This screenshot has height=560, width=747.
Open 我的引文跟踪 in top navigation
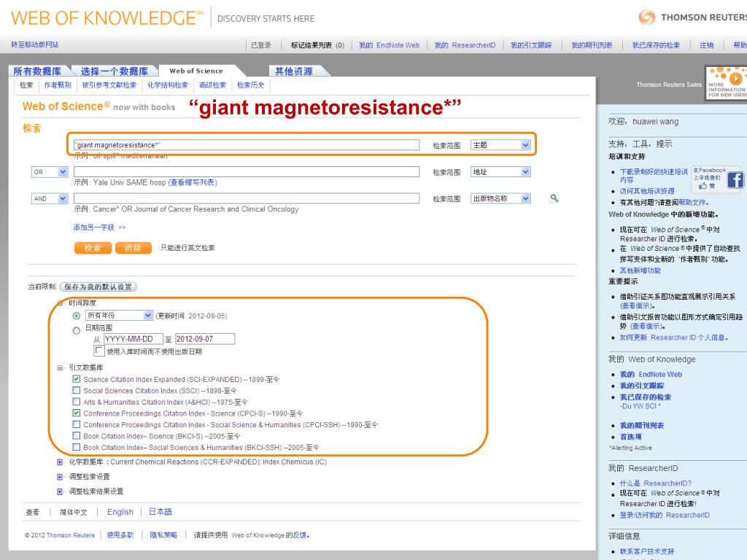531,45
